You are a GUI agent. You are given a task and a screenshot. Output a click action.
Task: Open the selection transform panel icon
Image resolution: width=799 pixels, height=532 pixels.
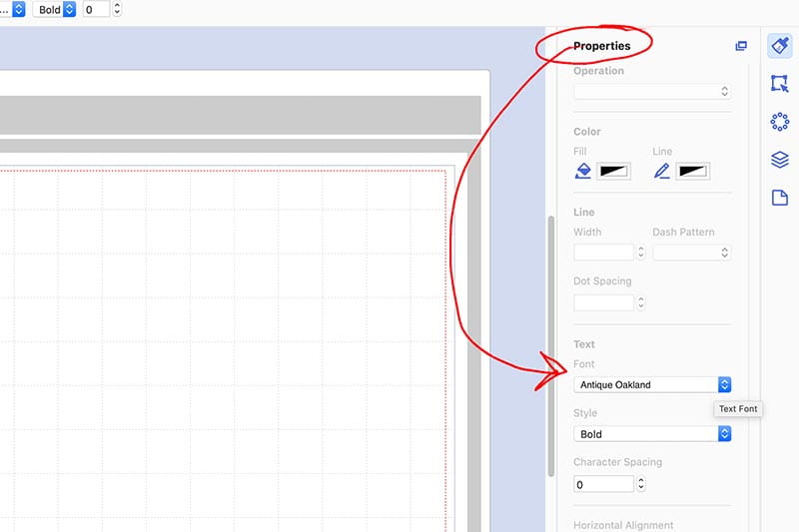tap(780, 84)
